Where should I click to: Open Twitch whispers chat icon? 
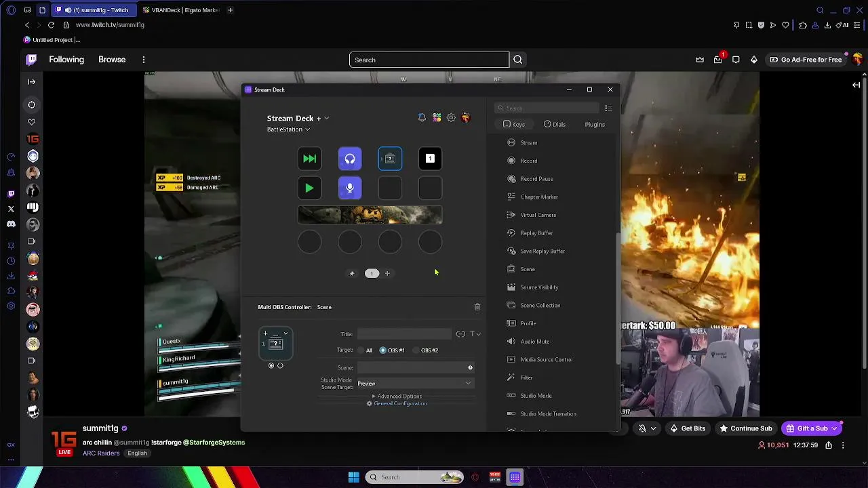click(x=736, y=60)
